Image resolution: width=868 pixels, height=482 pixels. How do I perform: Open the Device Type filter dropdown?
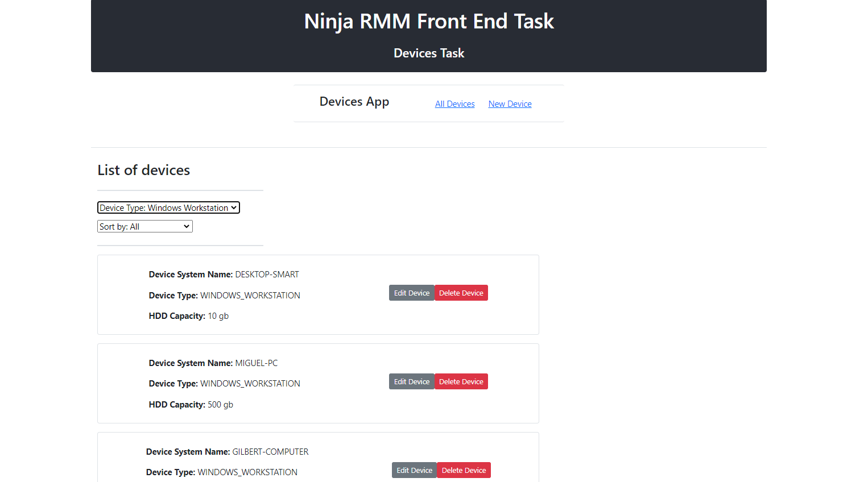[x=168, y=208]
